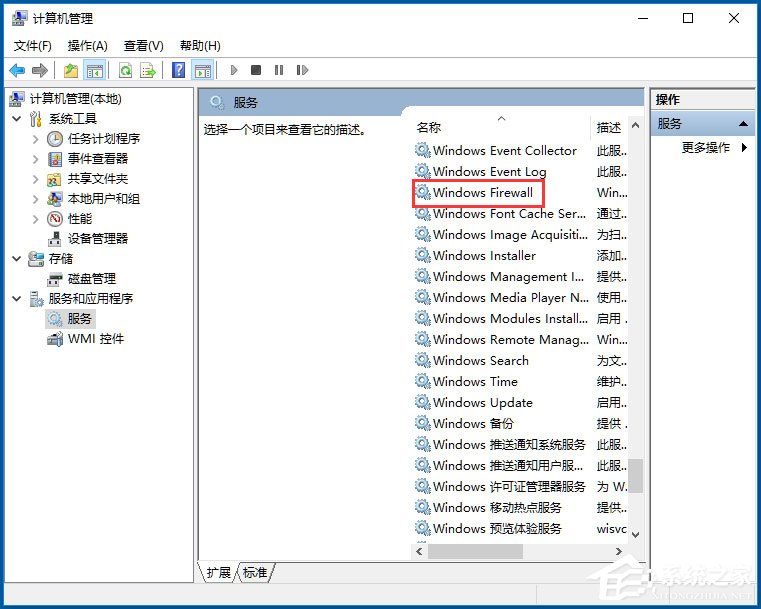Click the 描述 column header
Viewport: 761px width, 609px height.
(609, 128)
